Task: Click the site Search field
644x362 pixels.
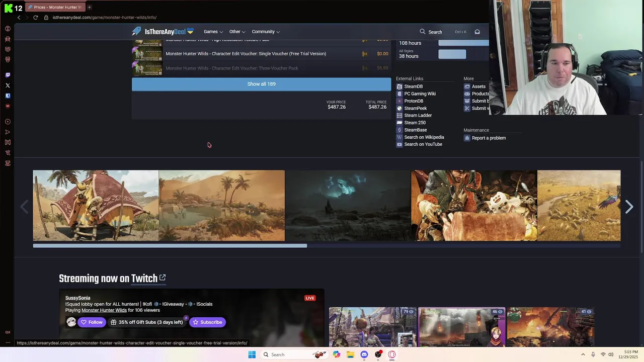Action: click(x=443, y=32)
